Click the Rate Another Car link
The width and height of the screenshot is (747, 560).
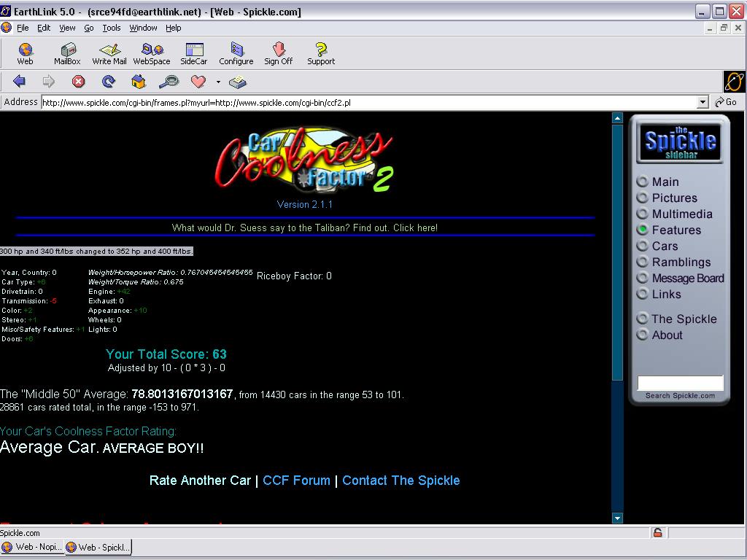click(x=200, y=481)
